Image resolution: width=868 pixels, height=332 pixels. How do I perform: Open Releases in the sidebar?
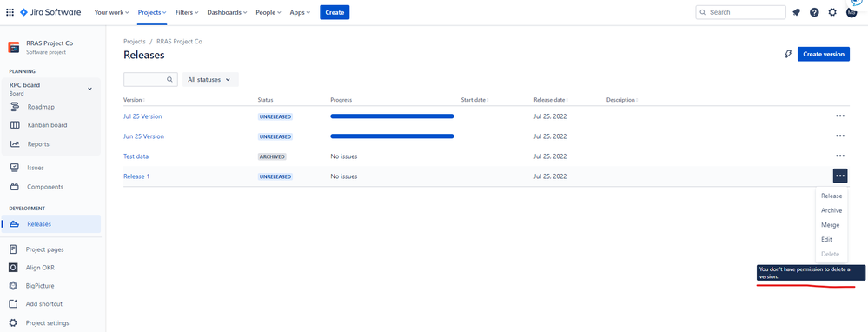click(51, 224)
